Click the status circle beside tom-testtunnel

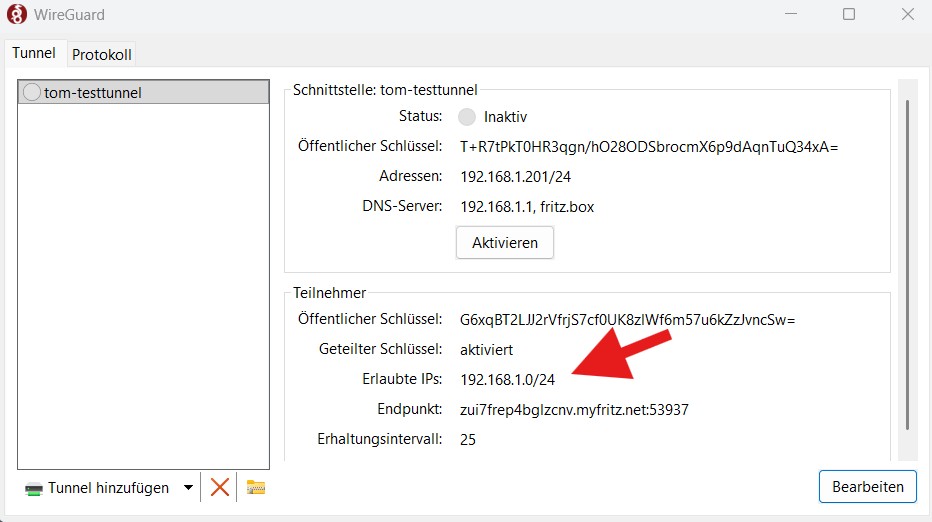(x=32, y=92)
